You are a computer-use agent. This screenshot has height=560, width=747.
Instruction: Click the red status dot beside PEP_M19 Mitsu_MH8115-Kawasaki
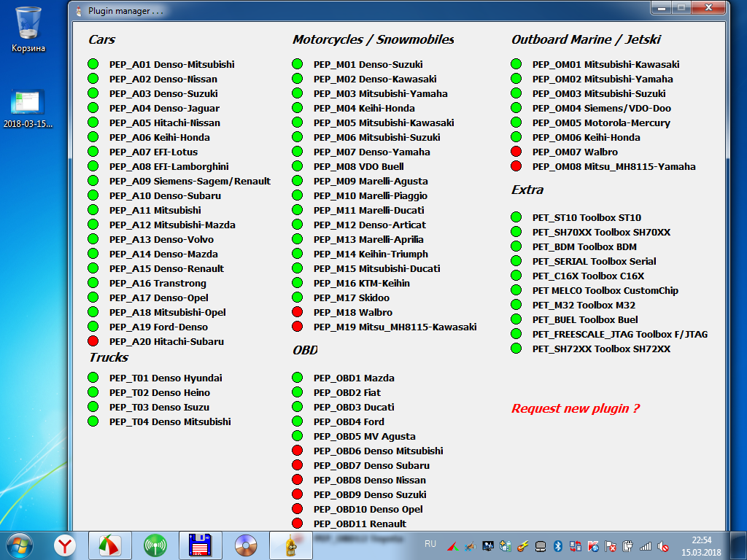click(298, 327)
